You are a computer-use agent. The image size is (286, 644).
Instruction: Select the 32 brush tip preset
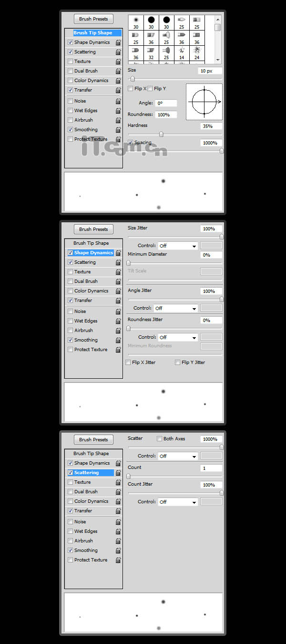[151, 52]
